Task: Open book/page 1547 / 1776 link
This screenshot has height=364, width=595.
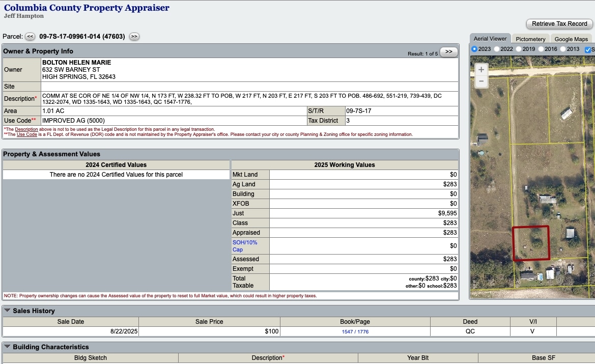Action: click(355, 332)
